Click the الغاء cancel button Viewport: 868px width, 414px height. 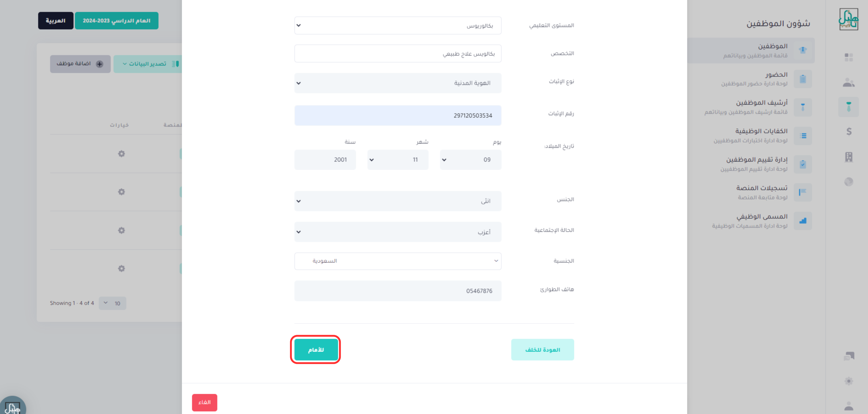click(x=204, y=403)
